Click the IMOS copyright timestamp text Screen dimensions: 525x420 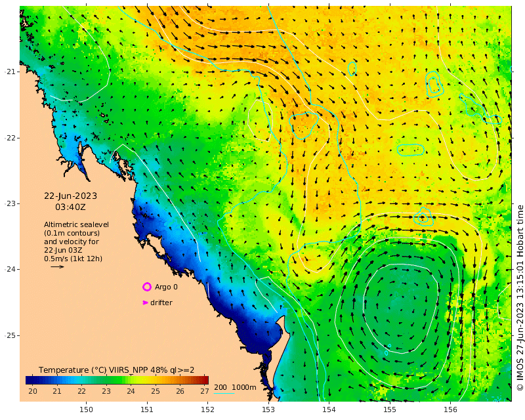(520, 298)
